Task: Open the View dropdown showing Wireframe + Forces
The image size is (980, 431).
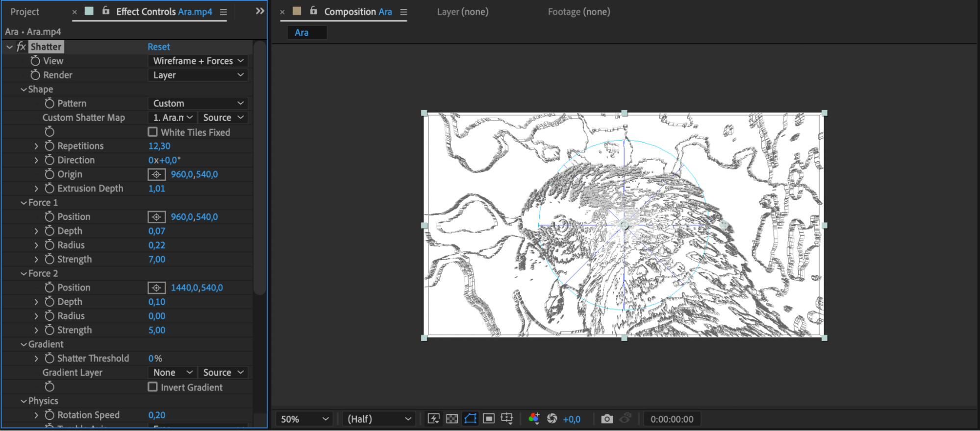Action: click(x=198, y=61)
